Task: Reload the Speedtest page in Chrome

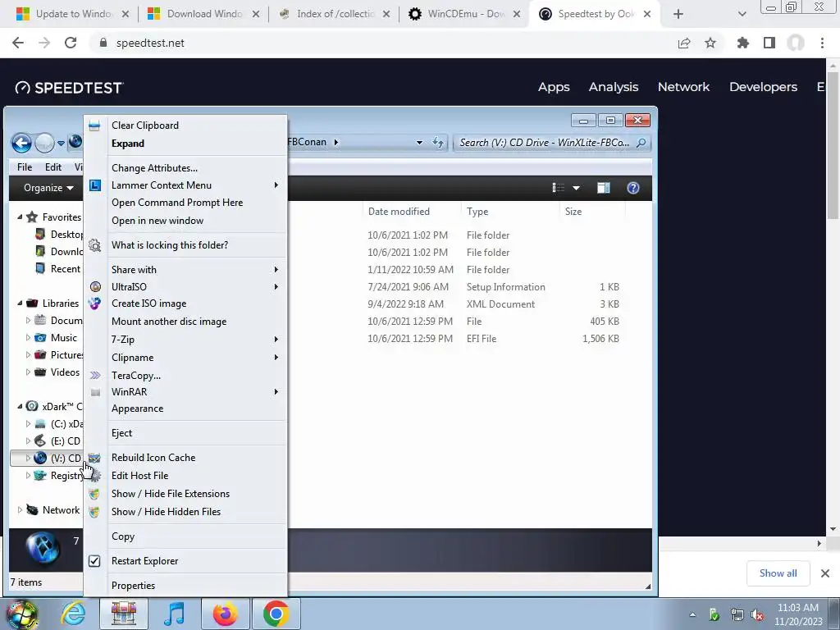Action: coord(71,43)
